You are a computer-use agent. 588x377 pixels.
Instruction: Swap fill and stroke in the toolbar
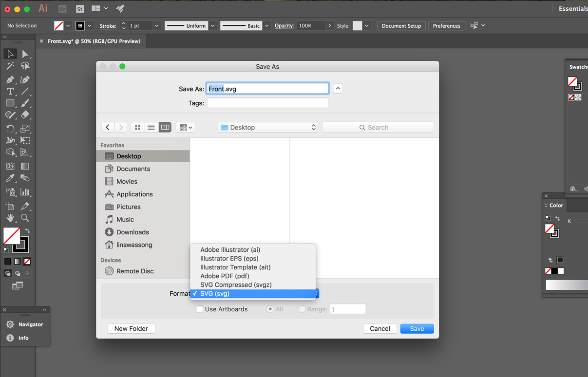click(27, 230)
